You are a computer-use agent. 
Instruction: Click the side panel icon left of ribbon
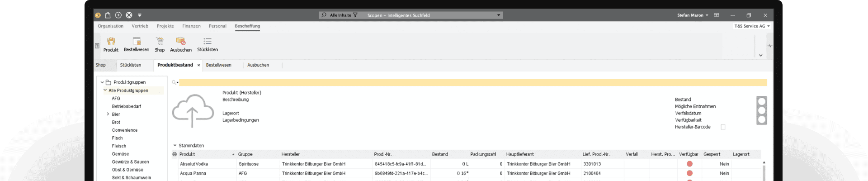coord(97,46)
